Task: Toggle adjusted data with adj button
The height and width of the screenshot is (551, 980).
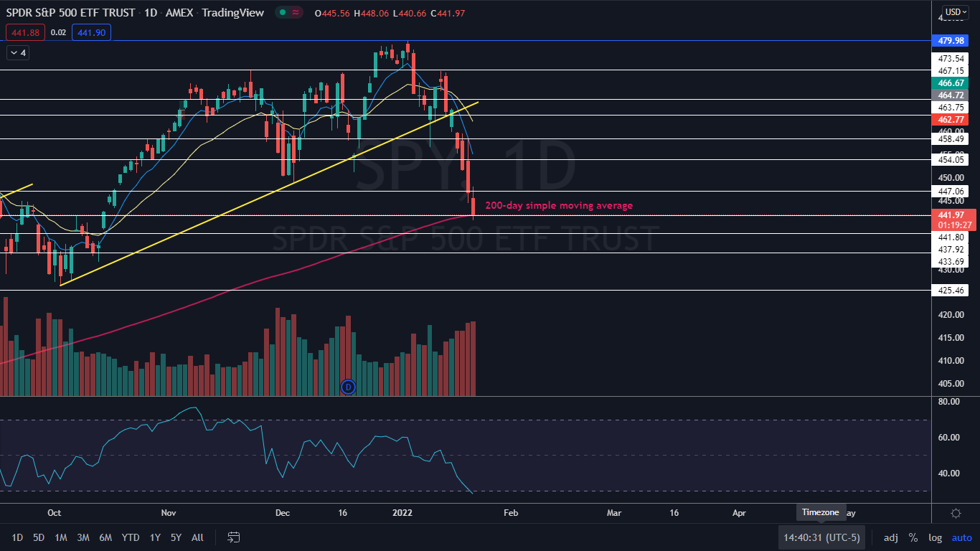Action: [890, 537]
